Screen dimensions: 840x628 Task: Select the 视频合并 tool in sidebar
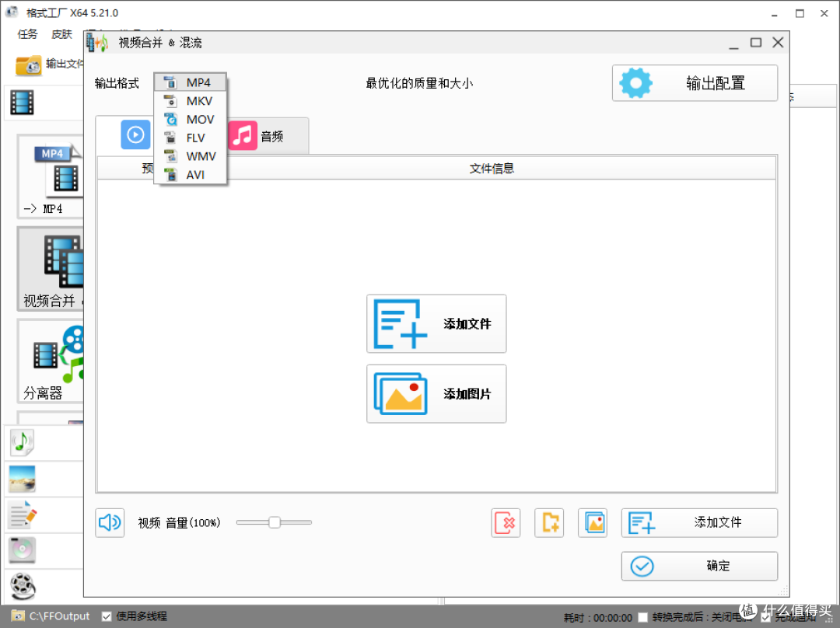51,269
